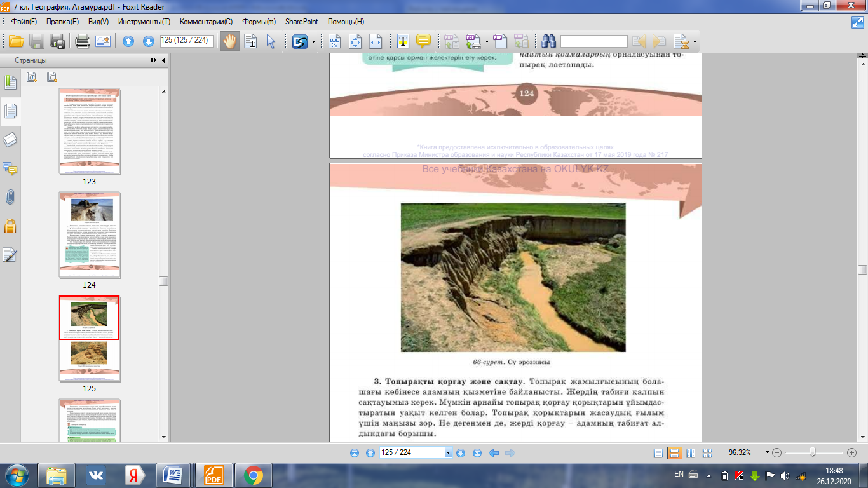868x488 pixels.
Task: Click the search text field in toolbar
Action: tap(593, 41)
